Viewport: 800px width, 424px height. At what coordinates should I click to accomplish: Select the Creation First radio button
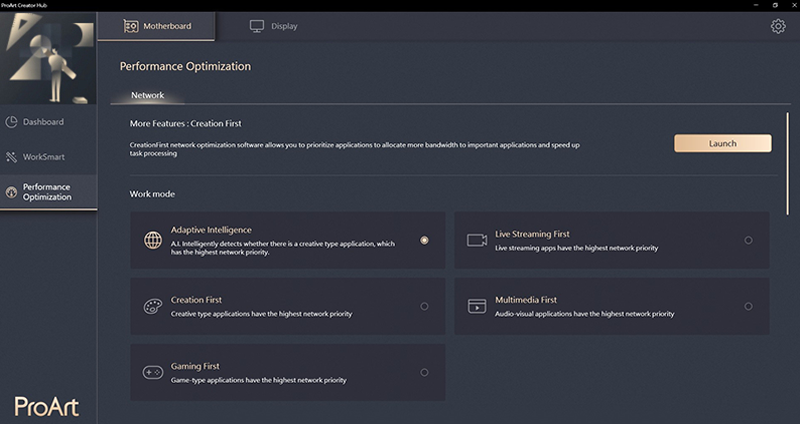click(424, 306)
